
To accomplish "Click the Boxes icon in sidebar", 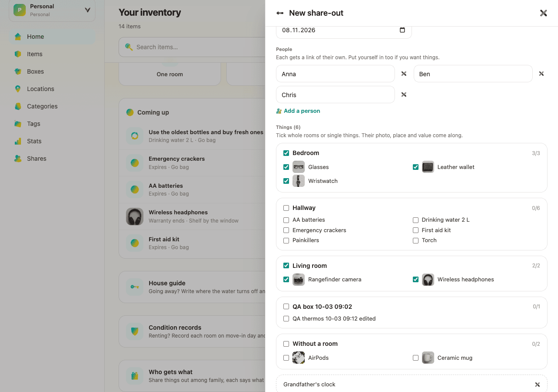I will tap(18, 71).
